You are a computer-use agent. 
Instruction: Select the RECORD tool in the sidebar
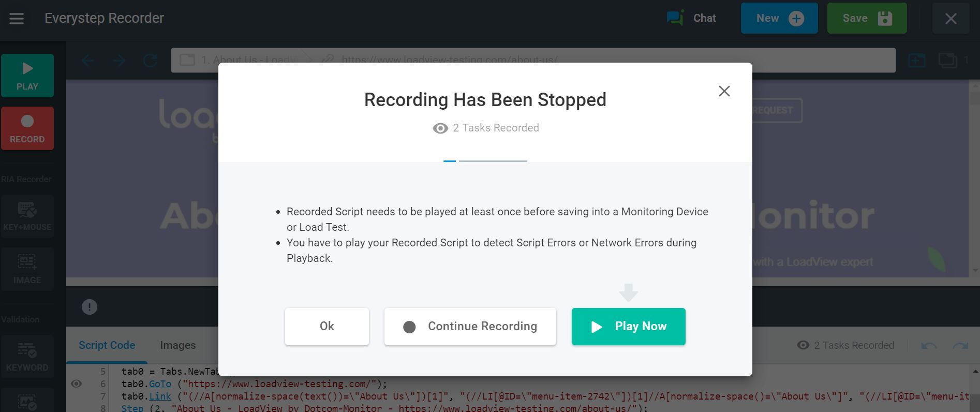point(27,128)
